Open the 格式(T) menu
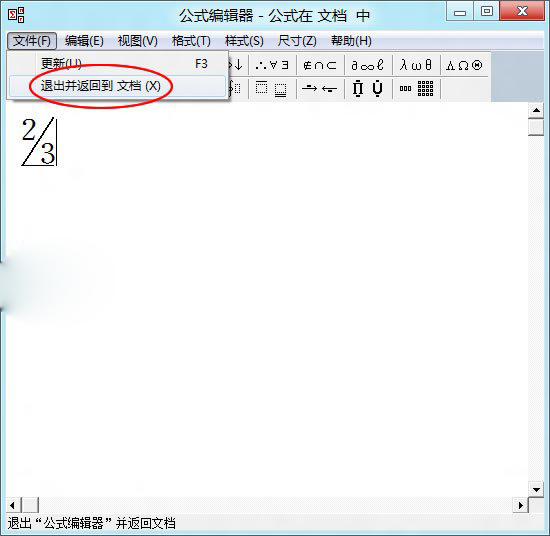The image size is (550, 536). point(191,41)
